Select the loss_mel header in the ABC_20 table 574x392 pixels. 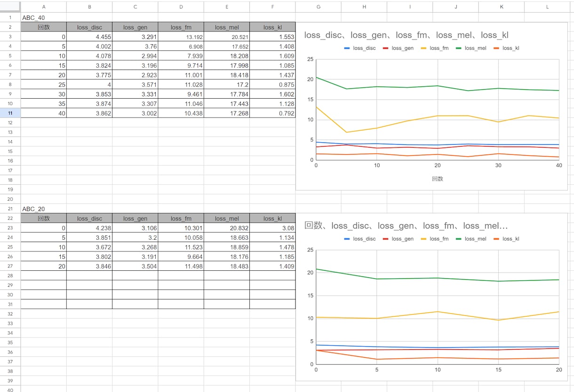(x=227, y=218)
